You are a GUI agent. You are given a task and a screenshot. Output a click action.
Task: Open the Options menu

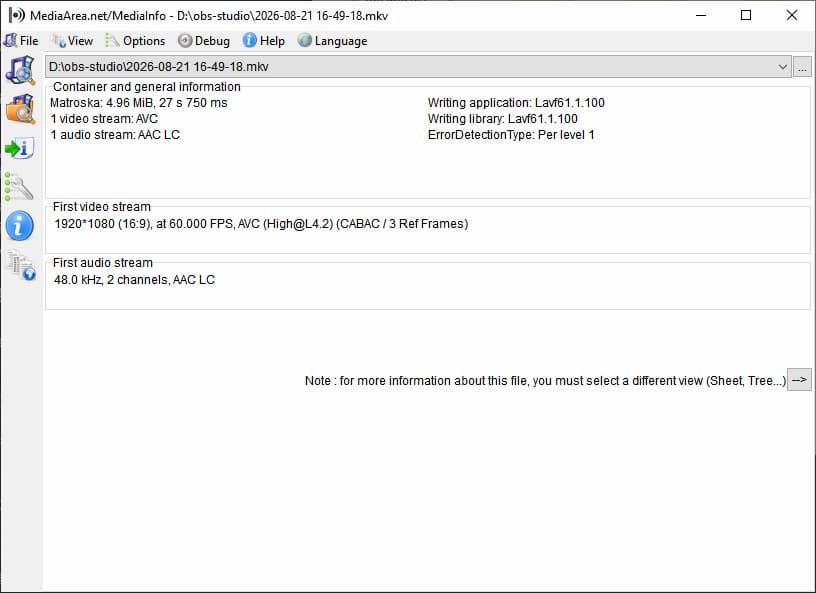pos(135,41)
